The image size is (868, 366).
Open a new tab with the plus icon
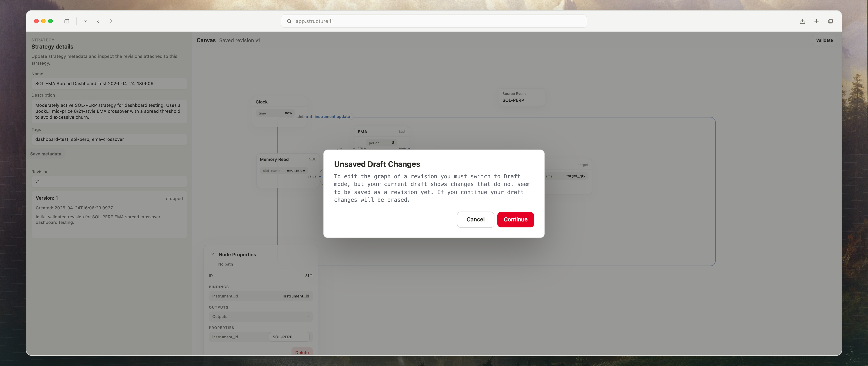tap(817, 21)
